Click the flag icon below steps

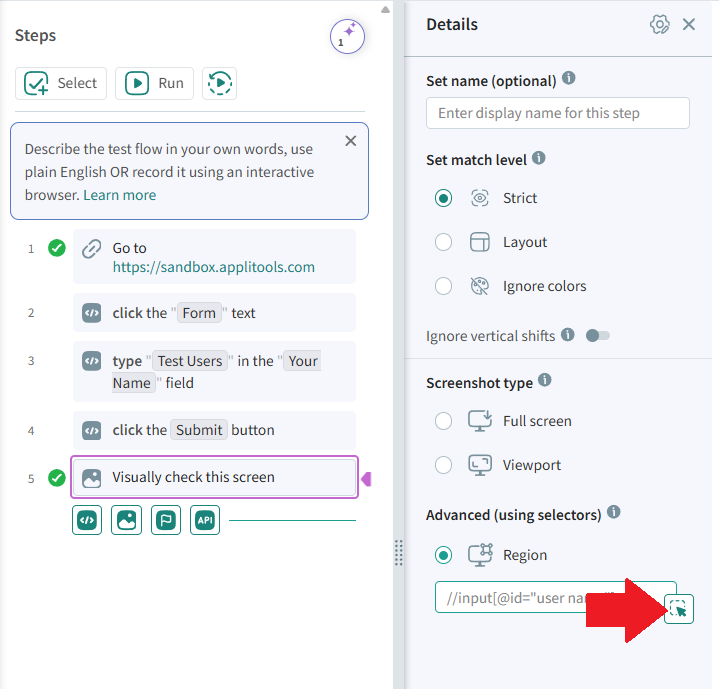[166, 520]
